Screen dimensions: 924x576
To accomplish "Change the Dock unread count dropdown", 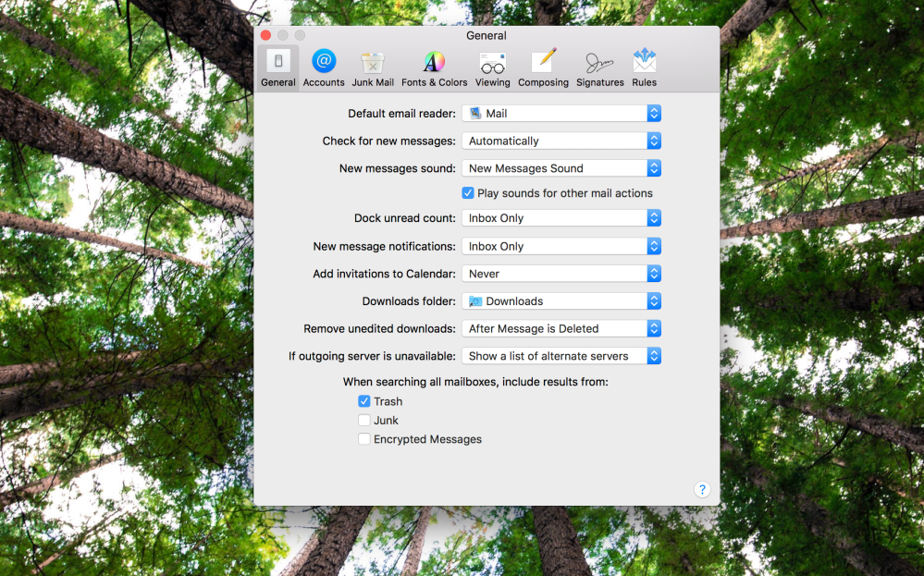I will point(561,218).
